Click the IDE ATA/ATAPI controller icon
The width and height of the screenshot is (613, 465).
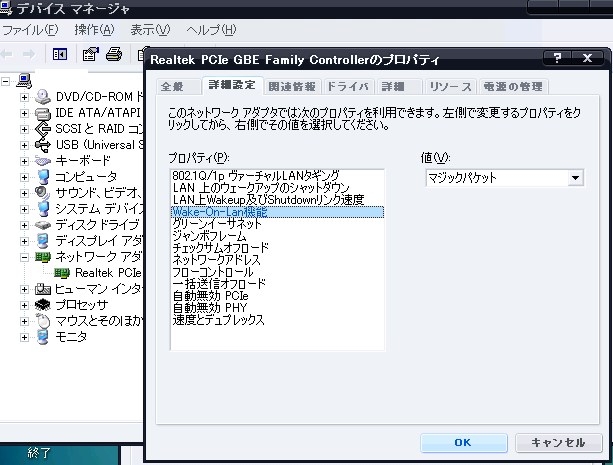point(42,113)
